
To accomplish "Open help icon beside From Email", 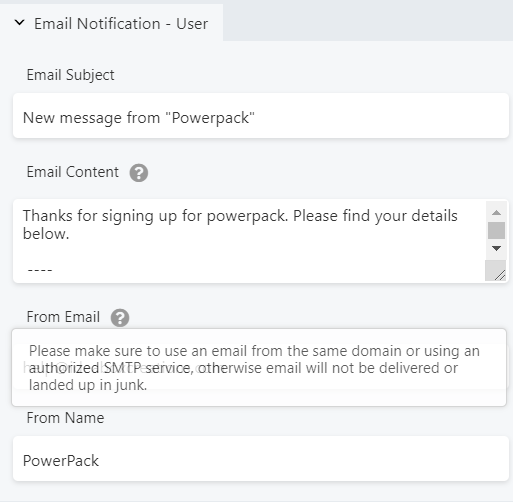I will coord(120,318).
